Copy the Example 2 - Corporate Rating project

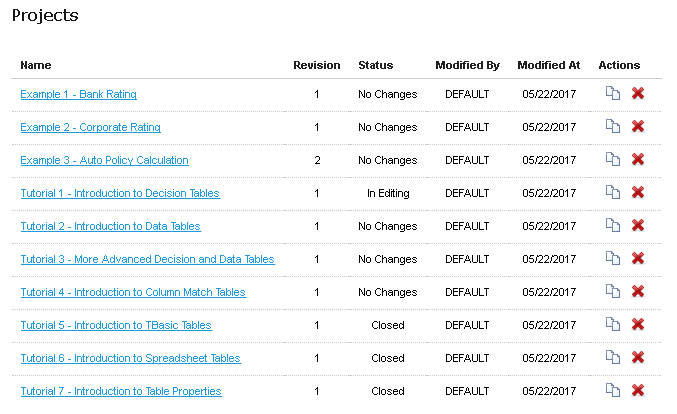coord(613,127)
